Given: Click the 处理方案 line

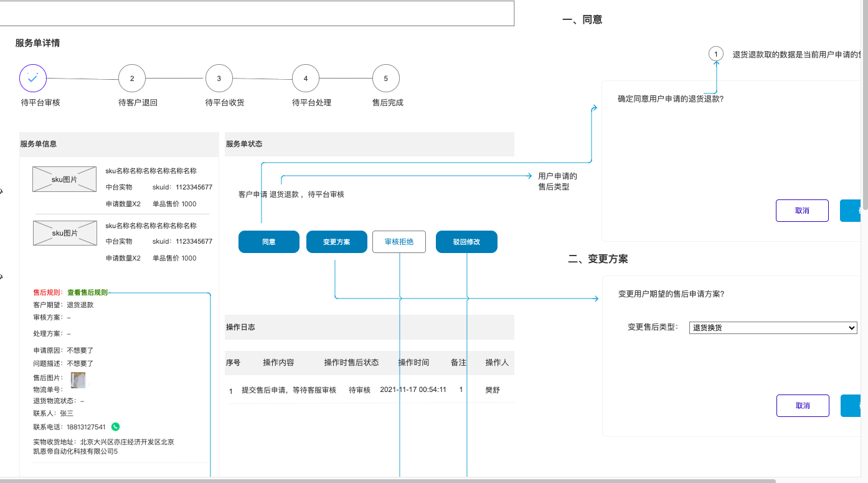Looking at the screenshot, I should (52, 334).
